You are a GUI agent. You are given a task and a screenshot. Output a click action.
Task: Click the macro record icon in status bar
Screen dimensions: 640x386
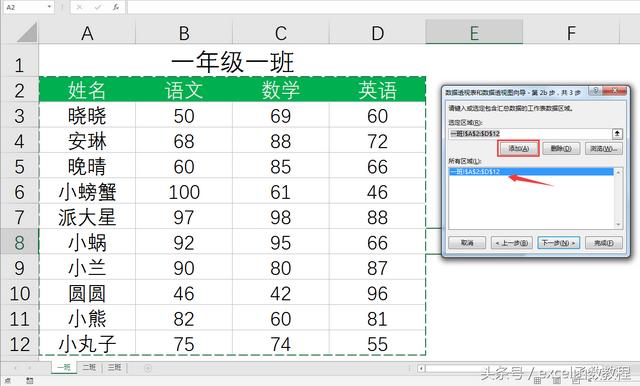click(x=29, y=381)
